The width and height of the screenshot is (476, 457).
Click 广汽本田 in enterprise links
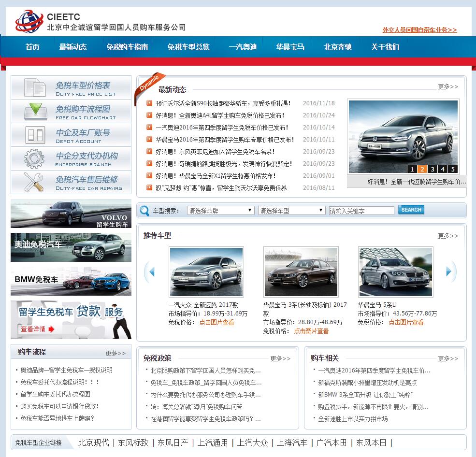point(332,443)
